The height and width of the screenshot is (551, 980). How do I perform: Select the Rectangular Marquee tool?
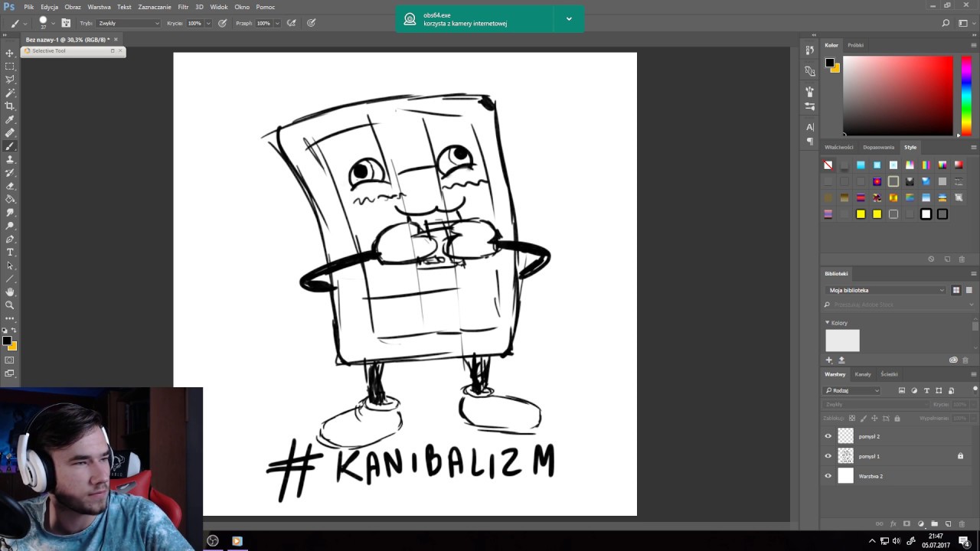pos(10,66)
